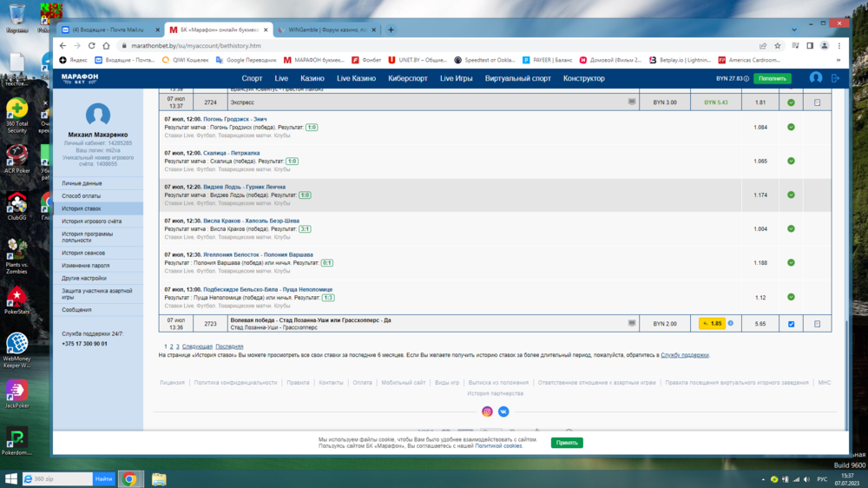Click the yellow 1.85 cashout button
Screen dimensions: 868x488
[x=712, y=324]
